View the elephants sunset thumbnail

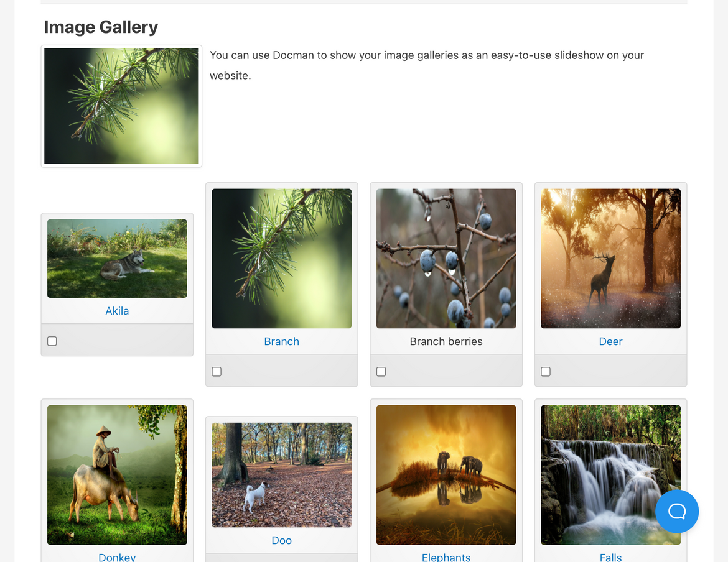(446, 475)
